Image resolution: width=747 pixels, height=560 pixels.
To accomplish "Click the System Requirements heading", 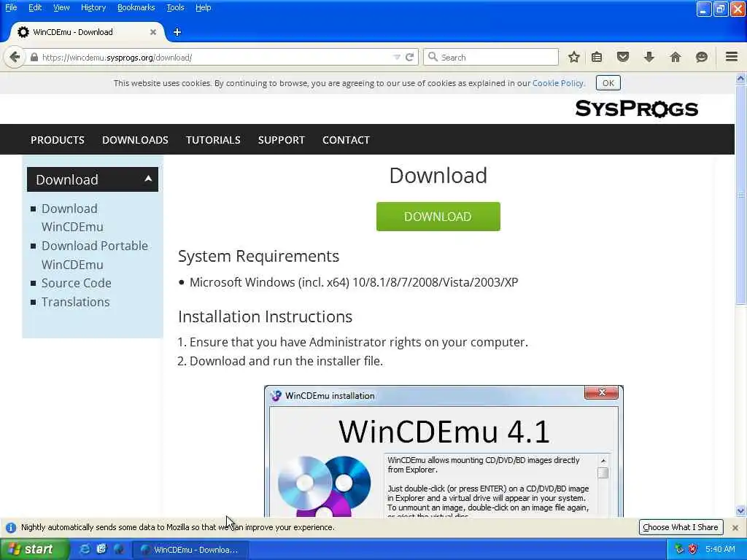I will [259, 256].
